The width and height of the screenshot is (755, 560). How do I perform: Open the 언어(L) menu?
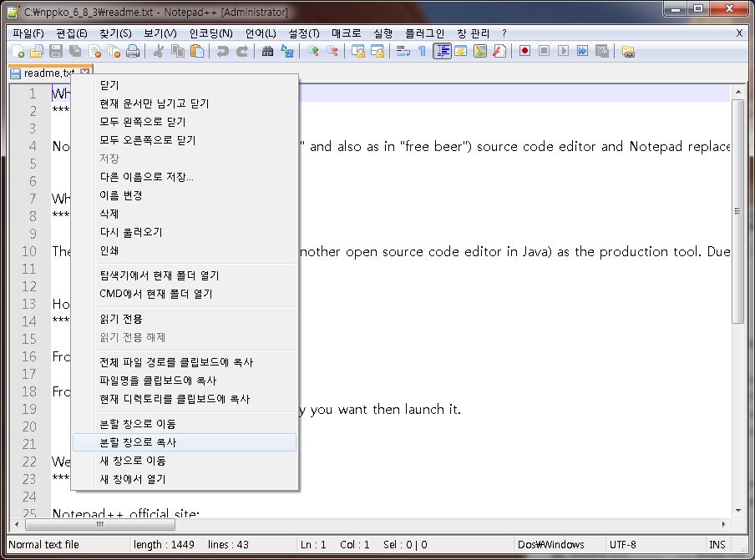point(261,33)
